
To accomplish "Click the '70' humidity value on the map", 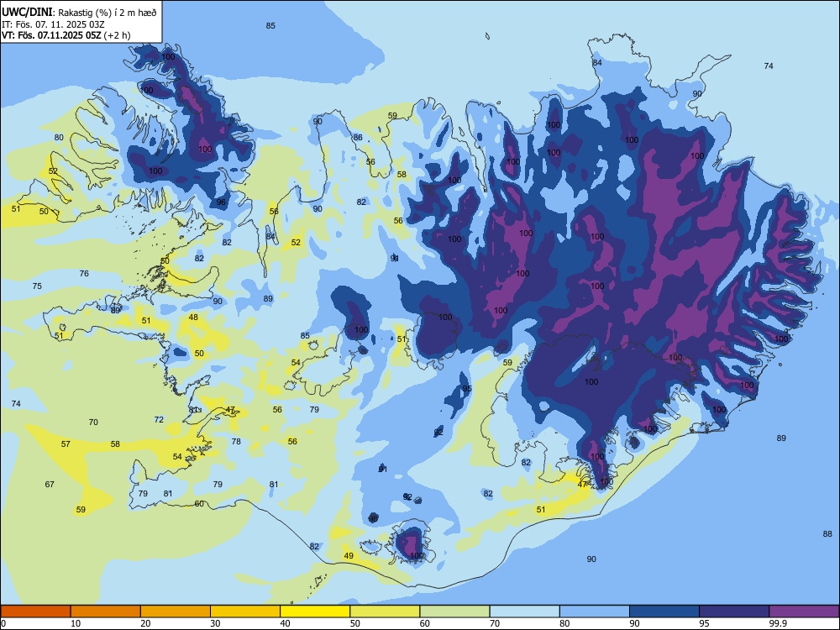I will click(93, 423).
